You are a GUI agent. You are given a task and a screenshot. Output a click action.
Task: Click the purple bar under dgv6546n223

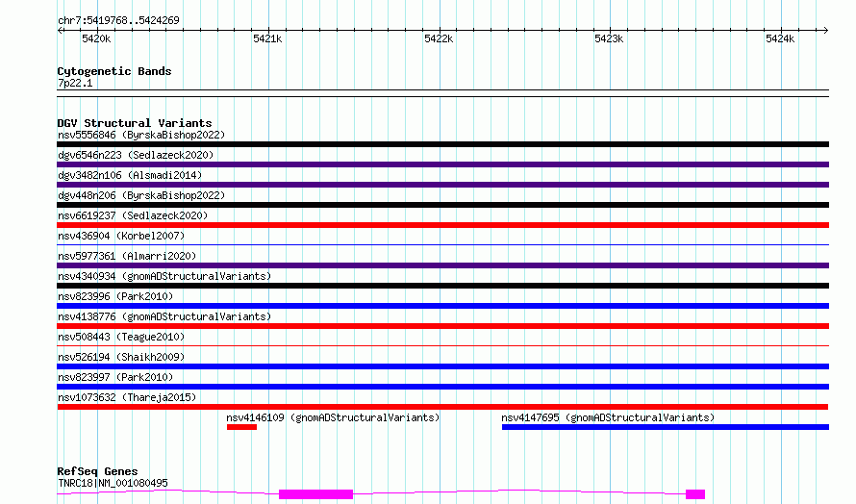point(442,164)
